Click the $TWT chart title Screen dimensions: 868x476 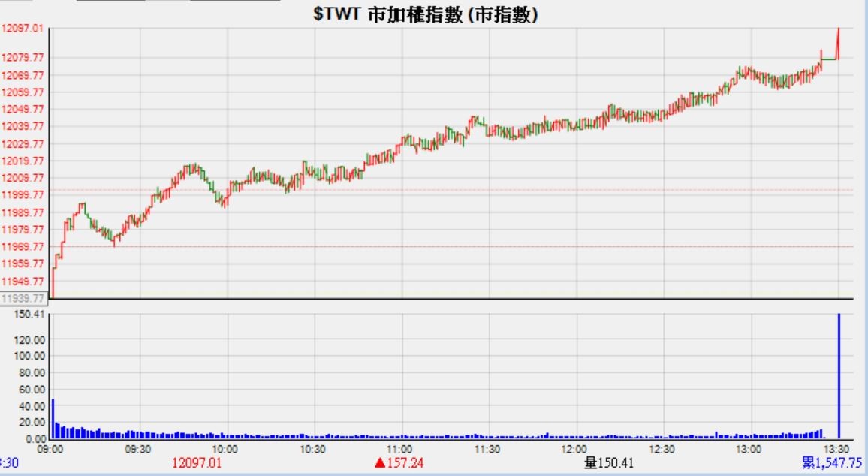click(x=426, y=15)
